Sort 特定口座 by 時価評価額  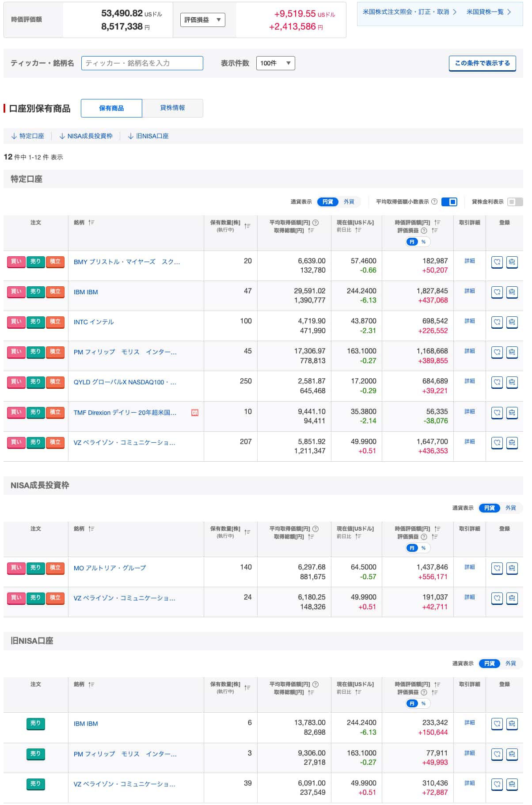pos(437,223)
